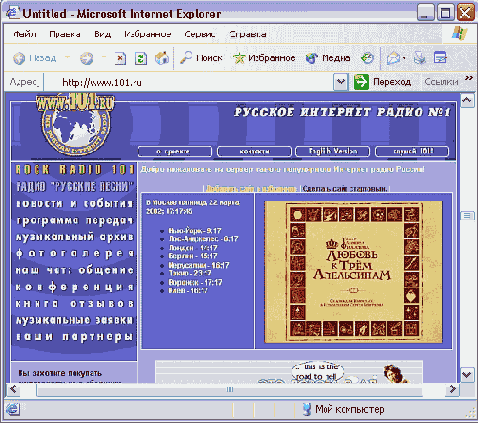Open Favorites (Избранное) star icon

click(x=239, y=58)
